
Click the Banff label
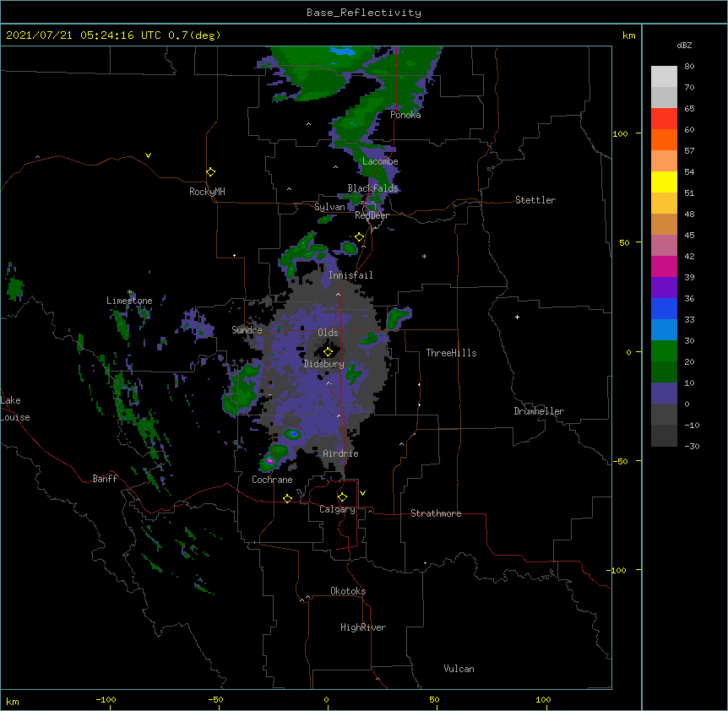click(x=105, y=479)
